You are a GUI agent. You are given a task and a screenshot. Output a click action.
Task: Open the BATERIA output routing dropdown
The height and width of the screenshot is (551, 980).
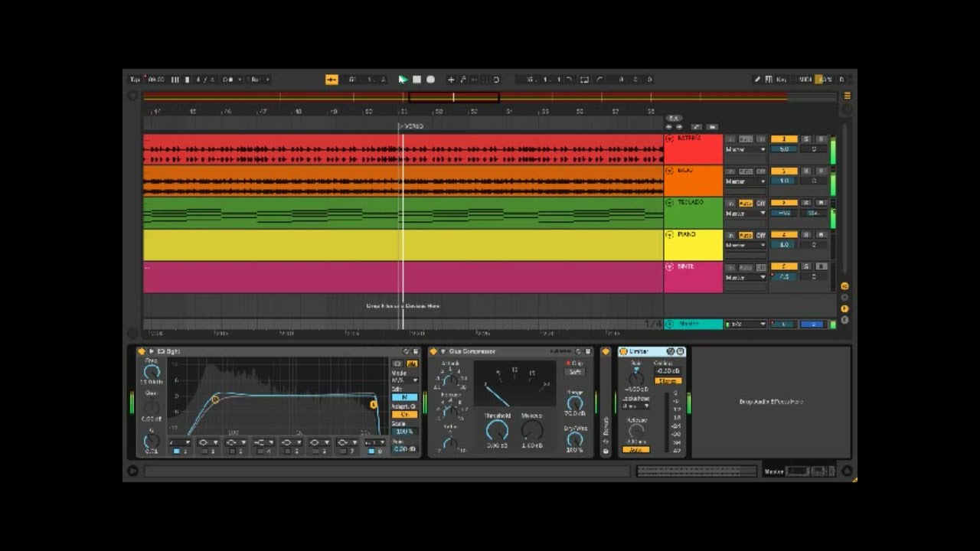coord(746,149)
